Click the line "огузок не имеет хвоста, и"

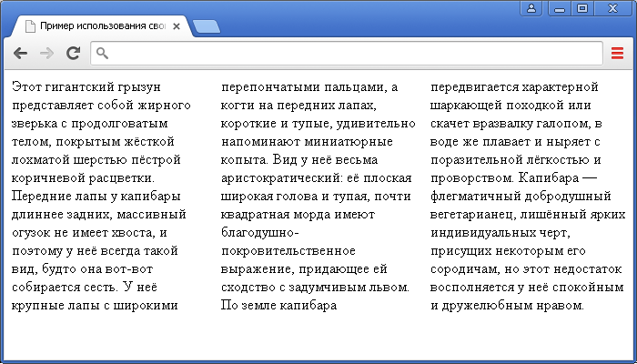(x=89, y=232)
